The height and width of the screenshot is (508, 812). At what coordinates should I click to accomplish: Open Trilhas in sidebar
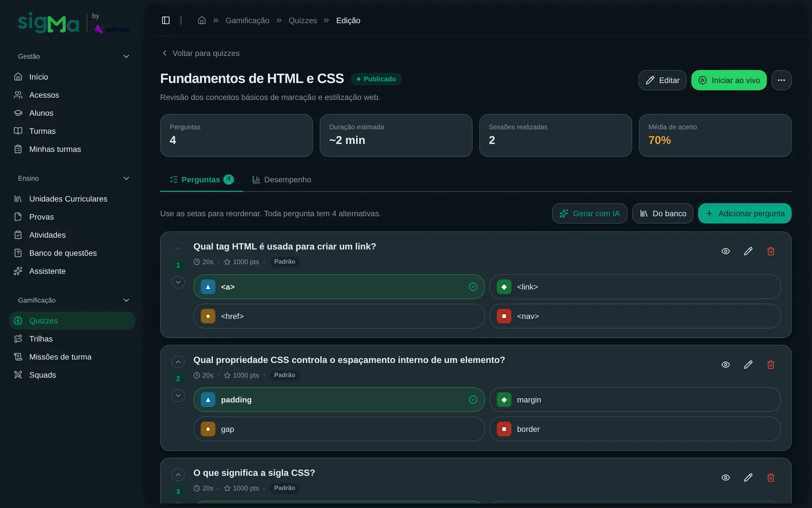pyautogui.click(x=72, y=339)
